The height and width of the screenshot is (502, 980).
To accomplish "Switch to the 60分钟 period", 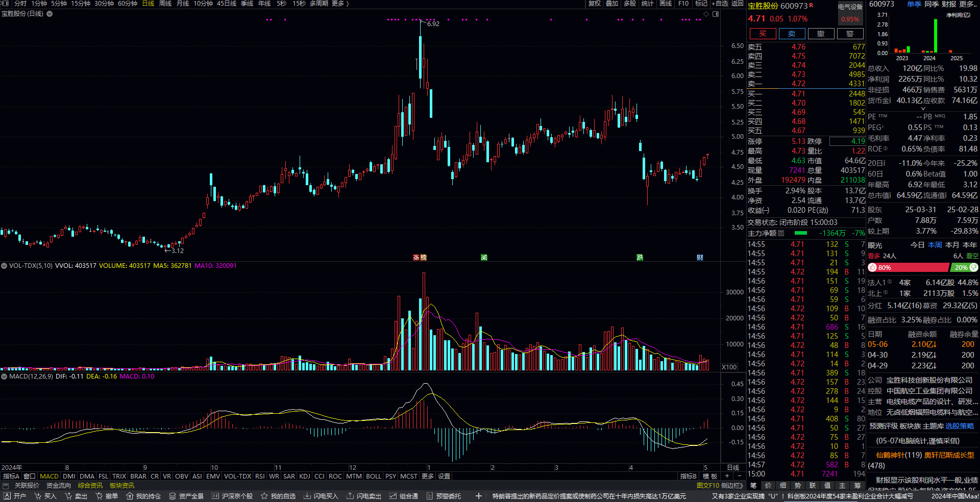I will (128, 4).
